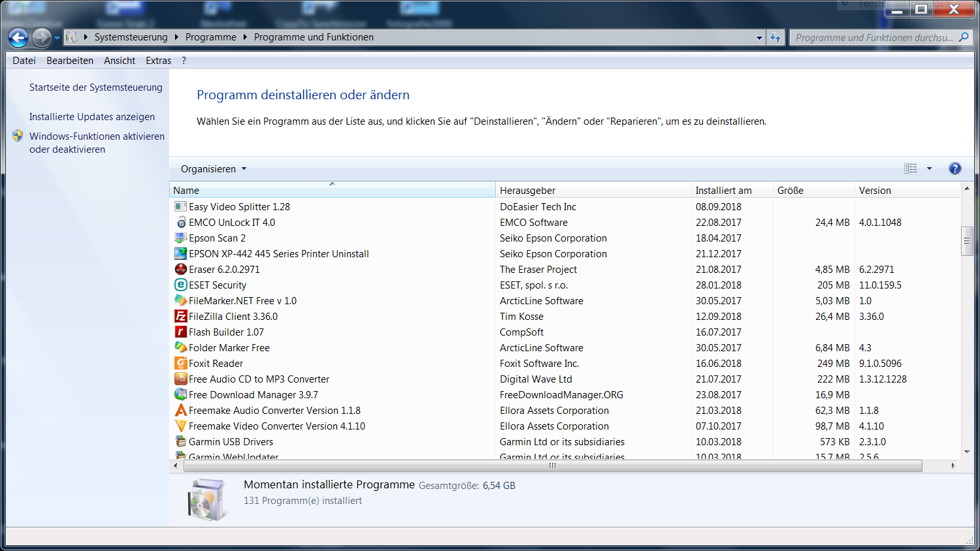The height and width of the screenshot is (551, 980).
Task: Click the search magnifier icon
Action: click(x=964, y=37)
